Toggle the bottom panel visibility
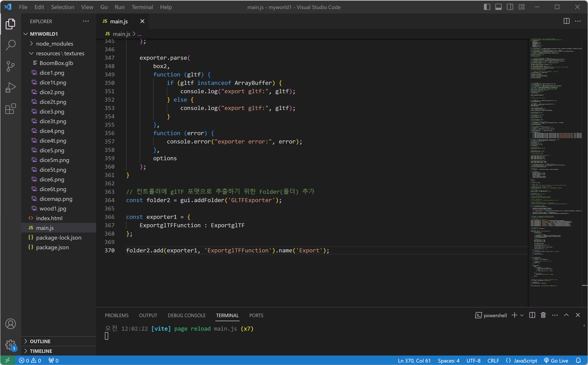This screenshot has width=588, height=365. coord(499,7)
